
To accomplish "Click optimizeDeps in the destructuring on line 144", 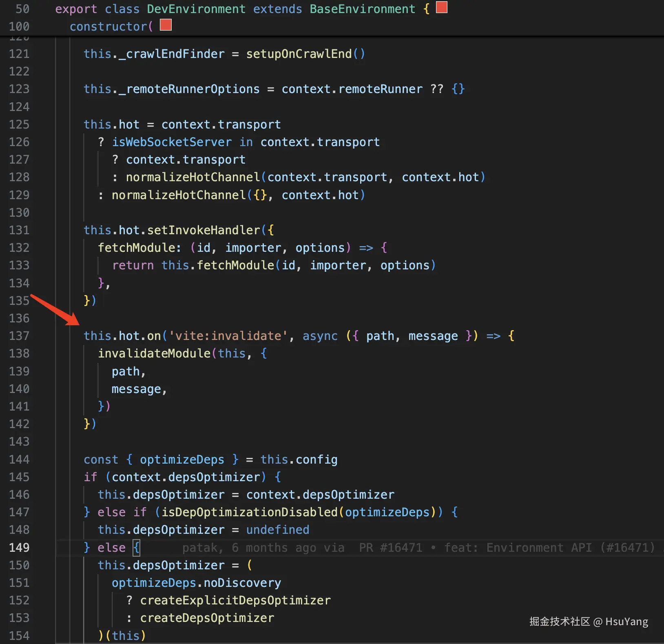I will click(x=182, y=460).
